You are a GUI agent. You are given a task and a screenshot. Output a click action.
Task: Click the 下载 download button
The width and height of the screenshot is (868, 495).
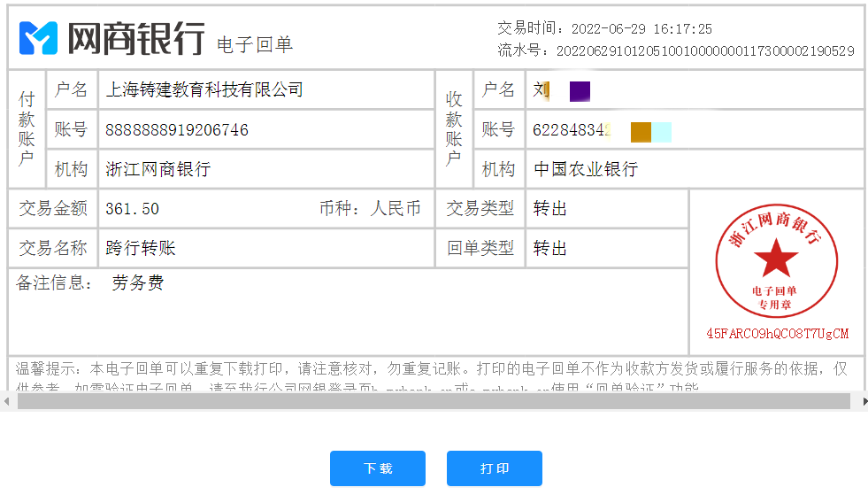378,468
